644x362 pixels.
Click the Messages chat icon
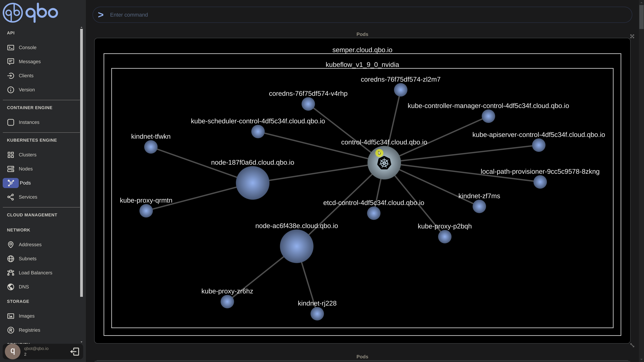pos(11,62)
